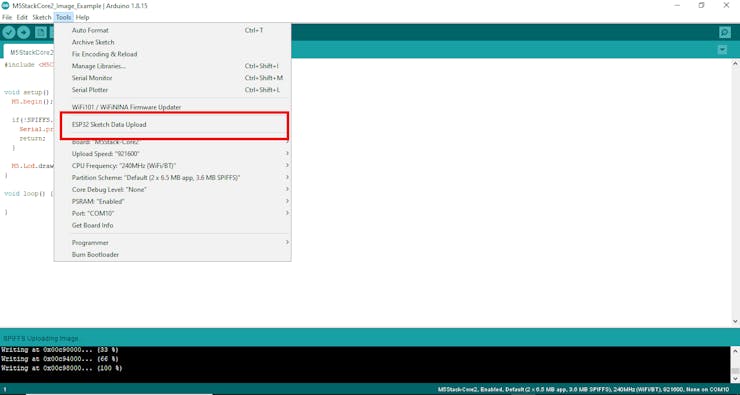Expand the Port COM10 submenu
The image size is (740, 395).
pyautogui.click(x=173, y=213)
